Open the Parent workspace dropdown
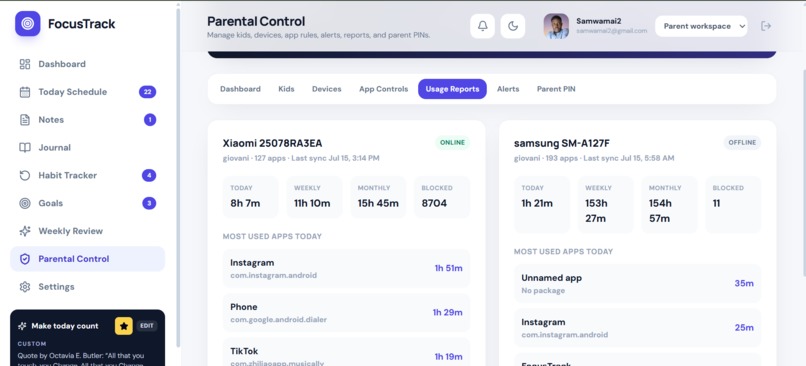The image size is (806, 366). click(x=701, y=26)
